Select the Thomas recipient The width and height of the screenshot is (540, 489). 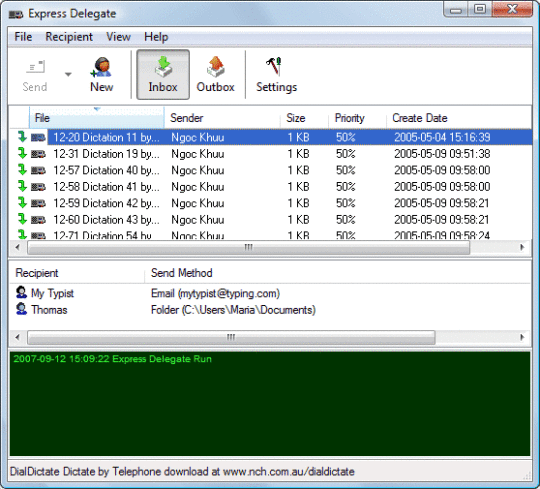[x=49, y=310]
